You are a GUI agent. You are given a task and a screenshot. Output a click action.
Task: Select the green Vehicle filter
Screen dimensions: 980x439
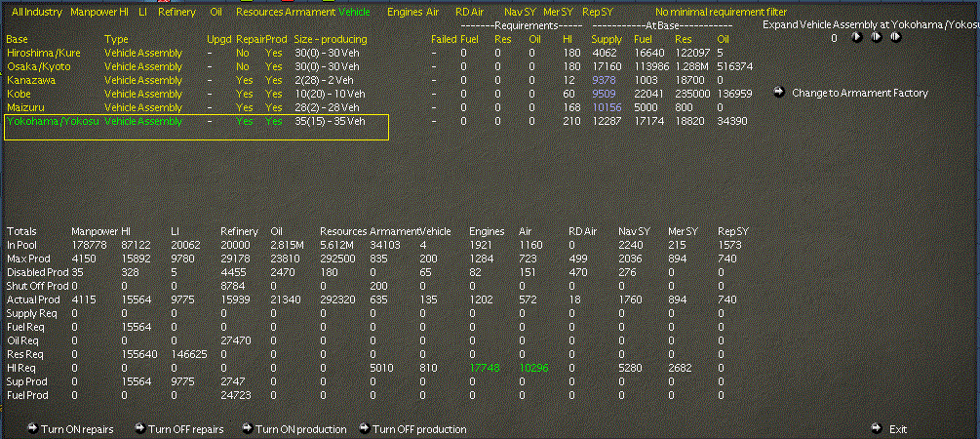(x=354, y=12)
